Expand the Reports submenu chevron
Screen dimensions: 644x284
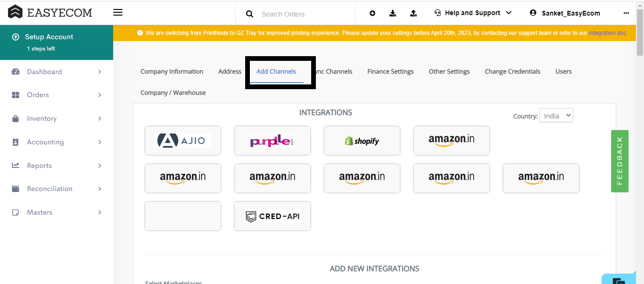pos(99,166)
